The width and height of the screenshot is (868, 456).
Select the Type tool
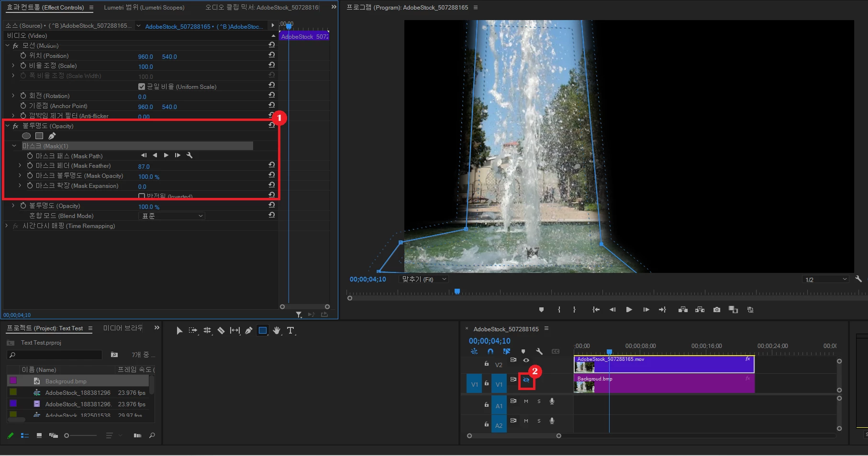pyautogui.click(x=290, y=330)
